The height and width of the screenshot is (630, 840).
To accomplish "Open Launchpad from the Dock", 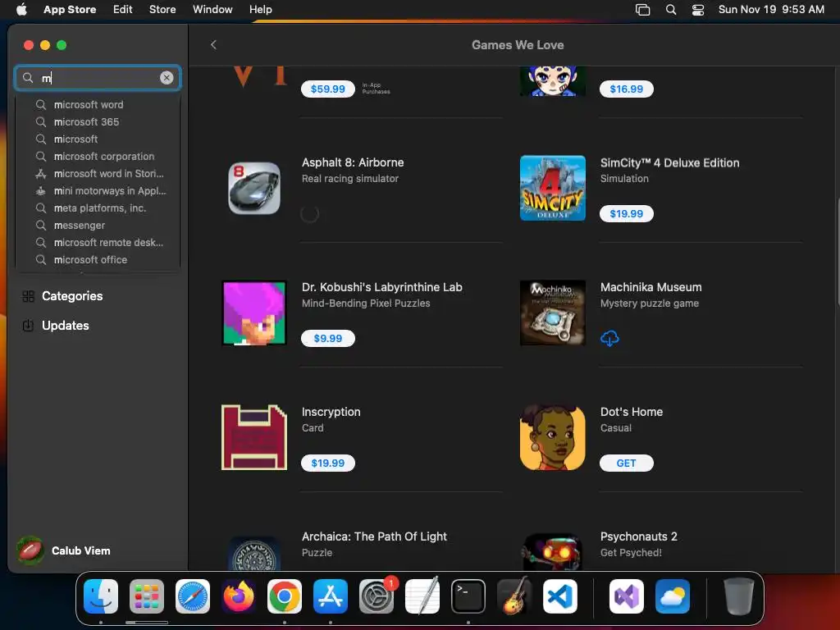I will [147, 596].
